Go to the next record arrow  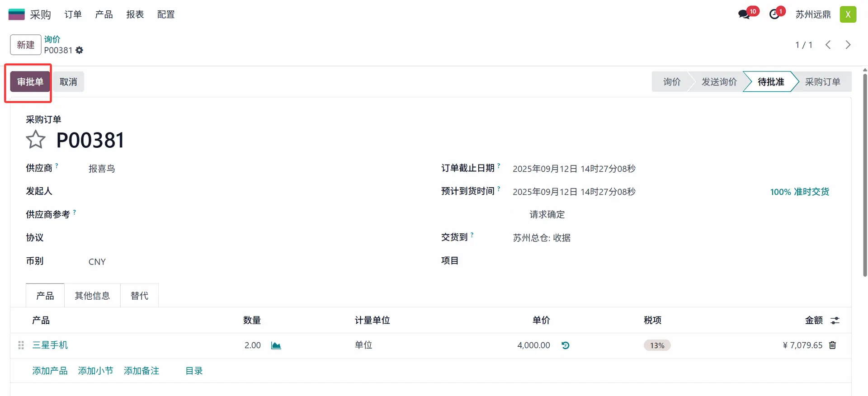(848, 45)
